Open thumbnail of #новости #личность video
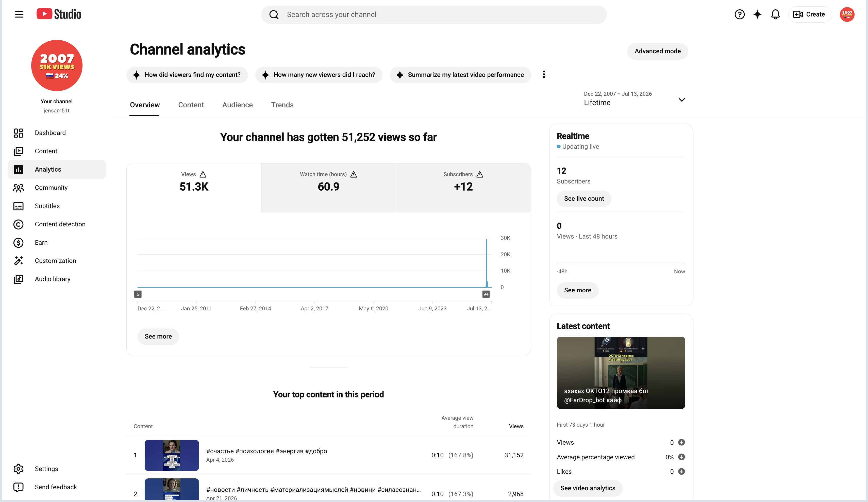 tap(172, 489)
